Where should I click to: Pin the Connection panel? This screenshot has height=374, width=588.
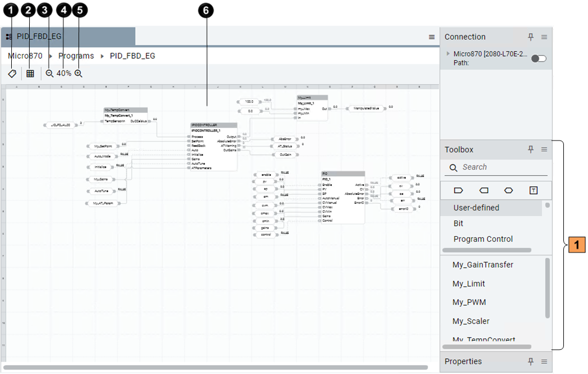(x=531, y=37)
